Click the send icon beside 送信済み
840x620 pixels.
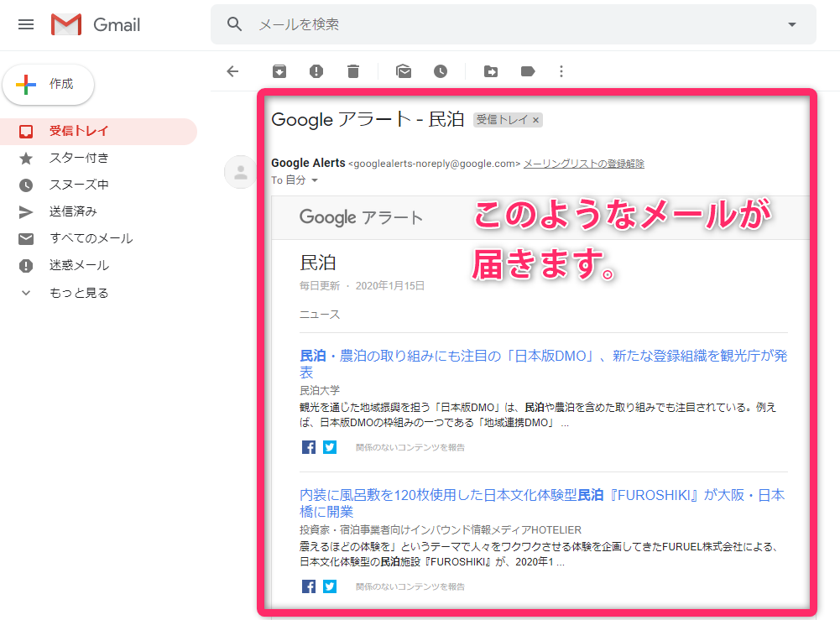point(26,212)
